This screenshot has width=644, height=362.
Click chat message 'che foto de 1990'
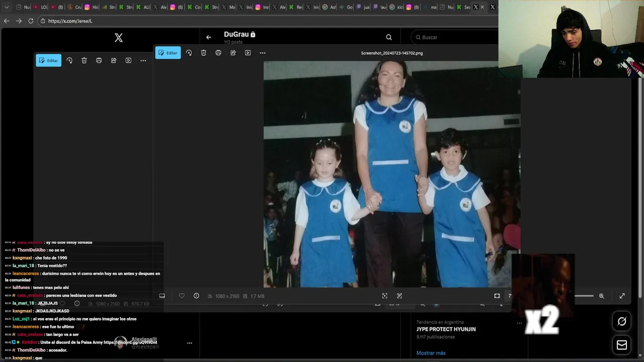(x=51, y=258)
